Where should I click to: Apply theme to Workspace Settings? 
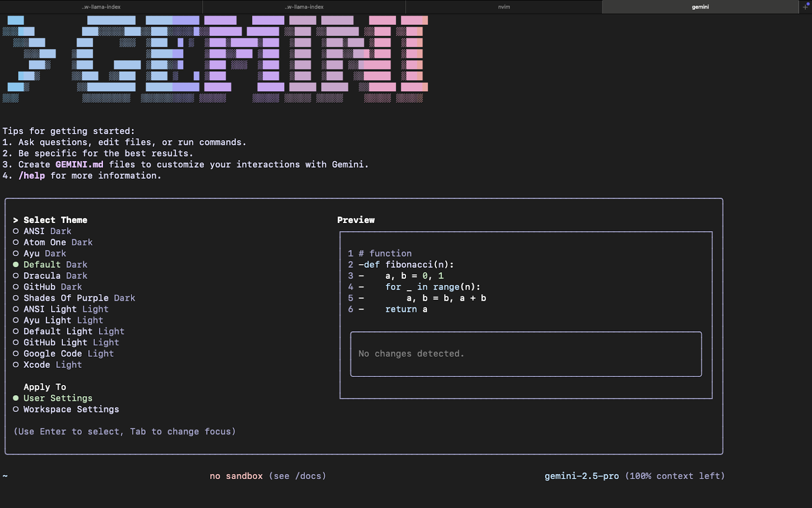click(x=66, y=409)
